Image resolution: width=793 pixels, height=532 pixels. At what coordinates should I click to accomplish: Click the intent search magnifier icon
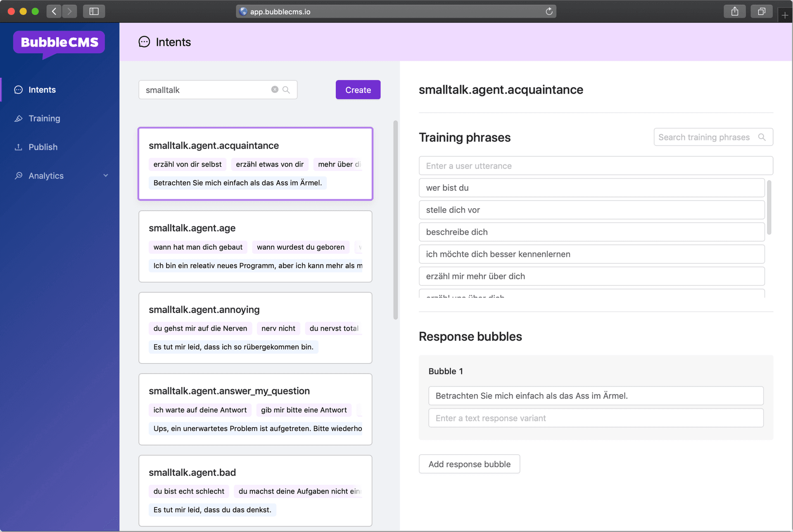(286, 90)
